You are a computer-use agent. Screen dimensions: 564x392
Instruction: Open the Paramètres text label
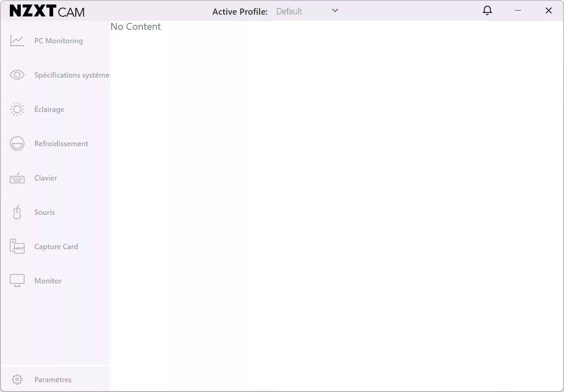tap(53, 380)
